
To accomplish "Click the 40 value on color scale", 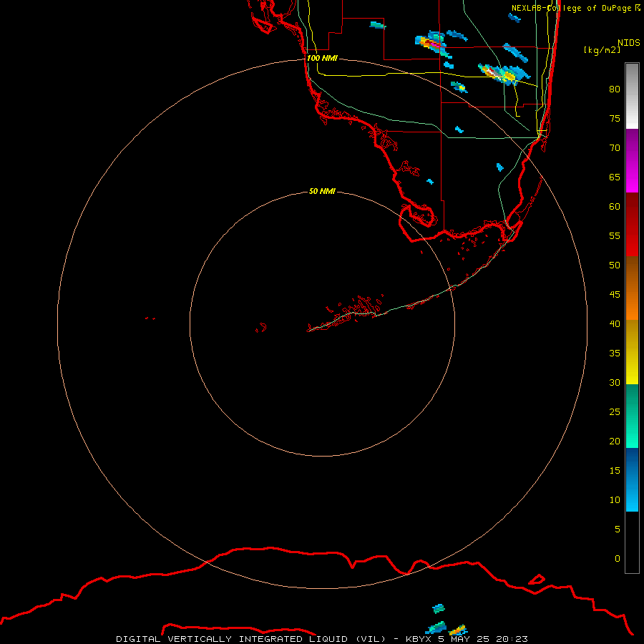I will point(615,323).
